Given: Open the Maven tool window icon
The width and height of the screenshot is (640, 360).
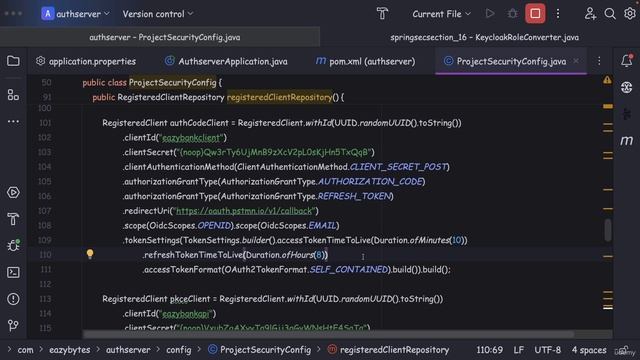Looking at the screenshot, I should click(x=627, y=140).
